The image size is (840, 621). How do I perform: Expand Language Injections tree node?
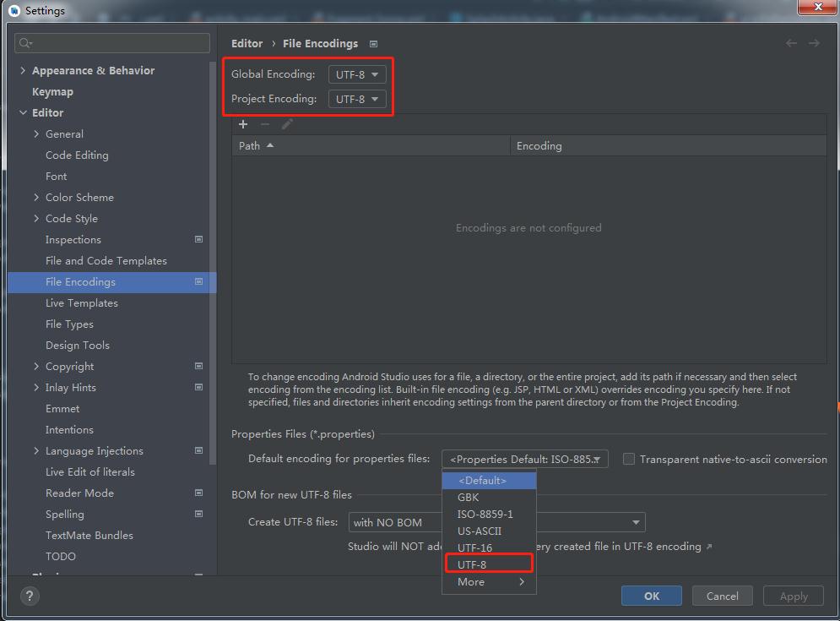coord(36,450)
